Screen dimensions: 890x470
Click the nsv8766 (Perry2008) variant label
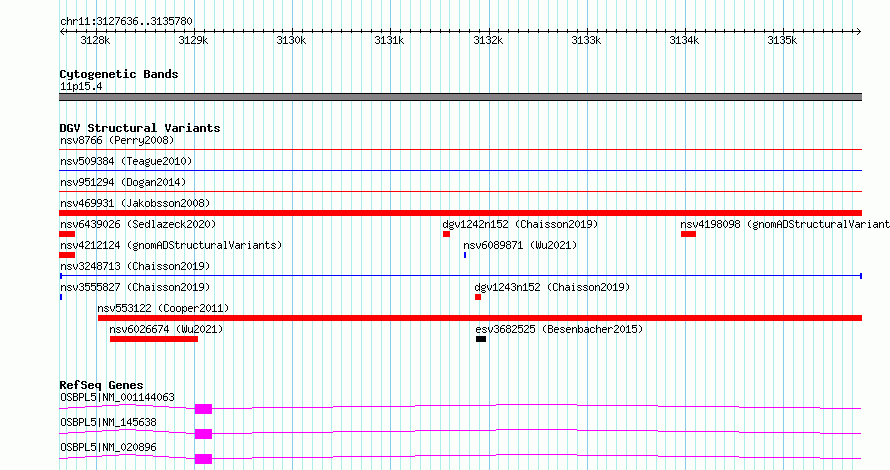pos(117,140)
